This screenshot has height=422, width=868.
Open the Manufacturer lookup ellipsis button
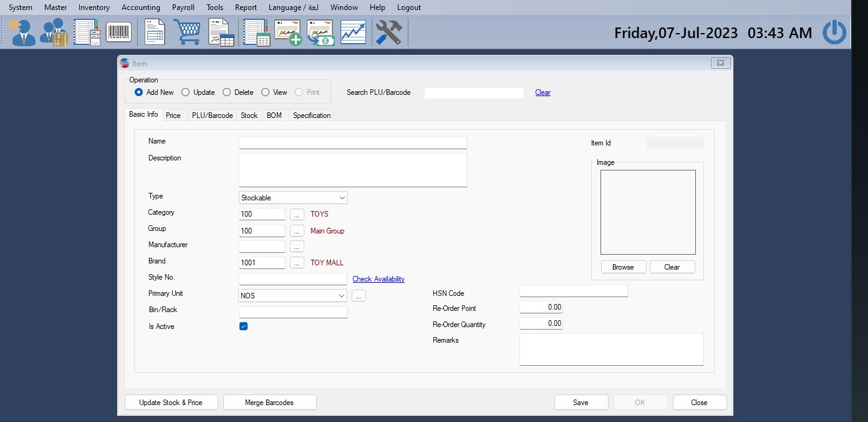coord(297,247)
